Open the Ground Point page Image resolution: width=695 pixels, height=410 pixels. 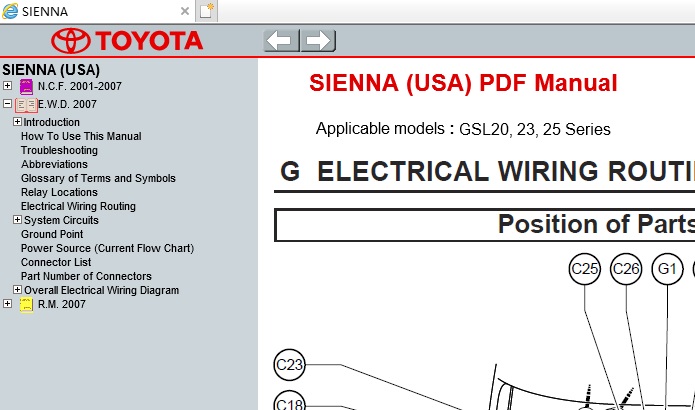tap(52, 234)
